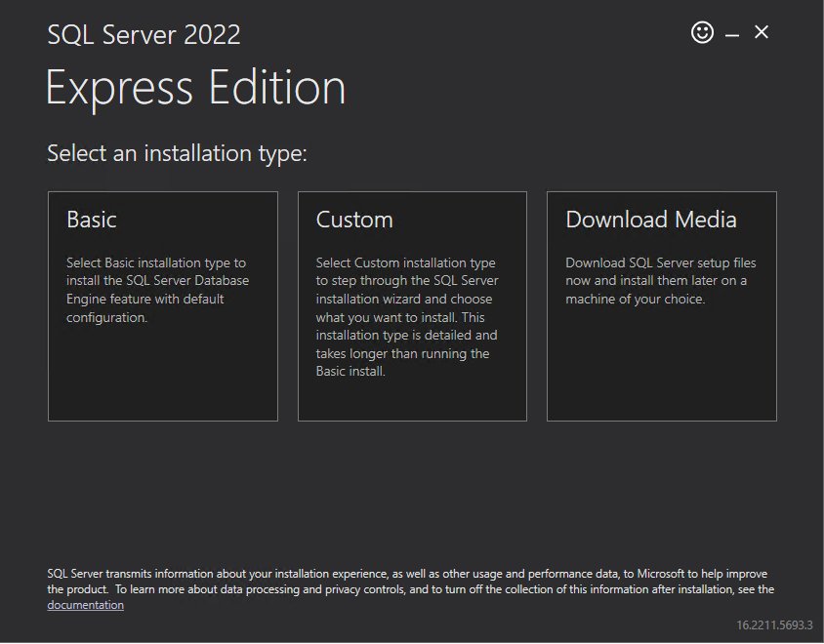Click the Download Media description text
This screenshot has width=824, height=644.
click(660, 281)
